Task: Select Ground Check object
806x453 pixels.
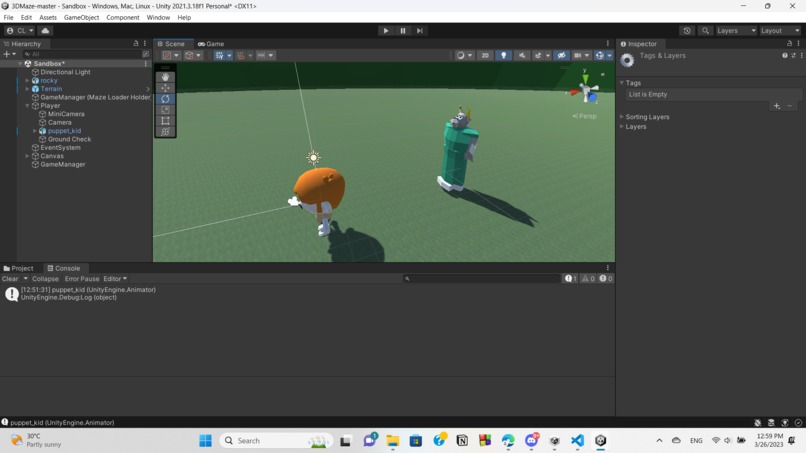Action: coord(69,139)
